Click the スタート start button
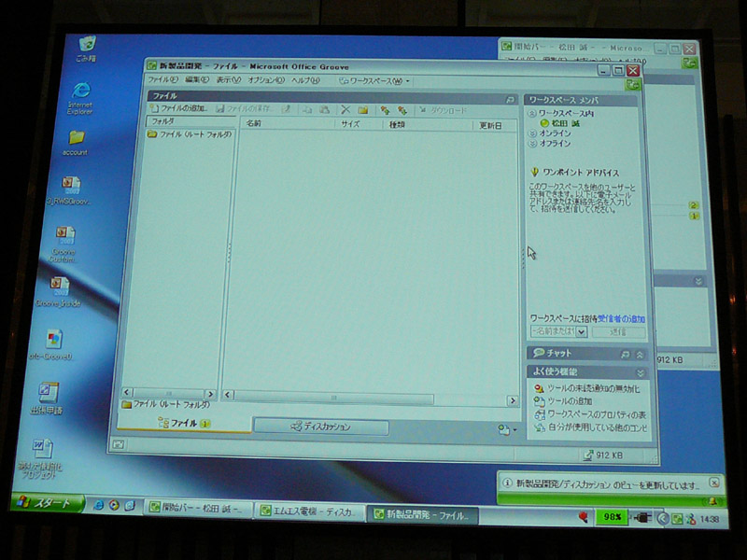747x560 pixels. coord(48,502)
